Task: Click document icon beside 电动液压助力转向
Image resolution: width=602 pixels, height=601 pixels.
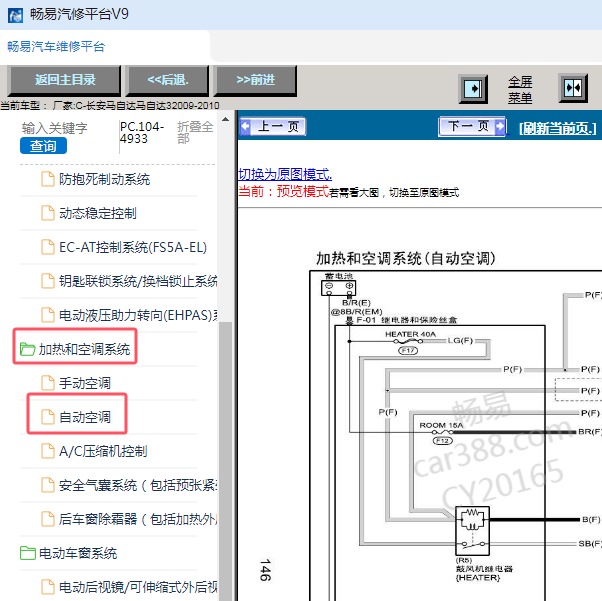Action: (x=48, y=315)
